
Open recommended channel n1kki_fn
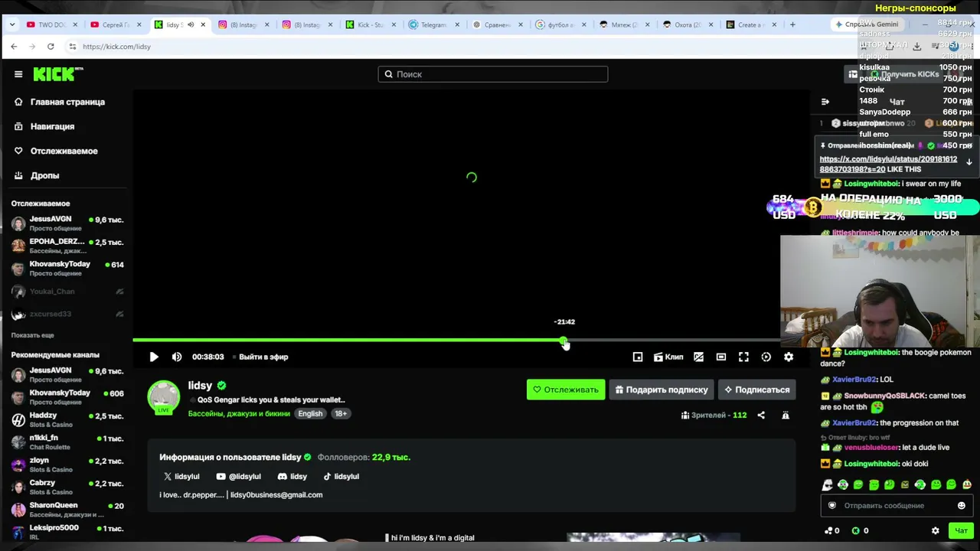pos(67,442)
